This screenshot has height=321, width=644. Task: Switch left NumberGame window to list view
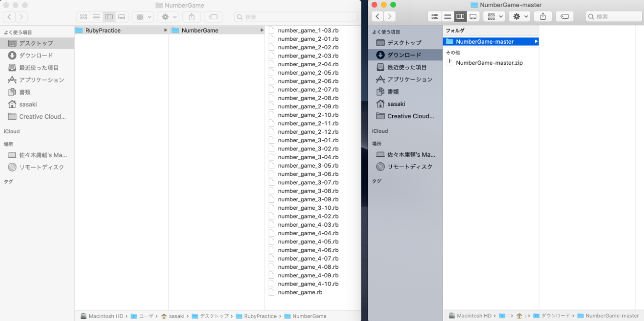96,17
